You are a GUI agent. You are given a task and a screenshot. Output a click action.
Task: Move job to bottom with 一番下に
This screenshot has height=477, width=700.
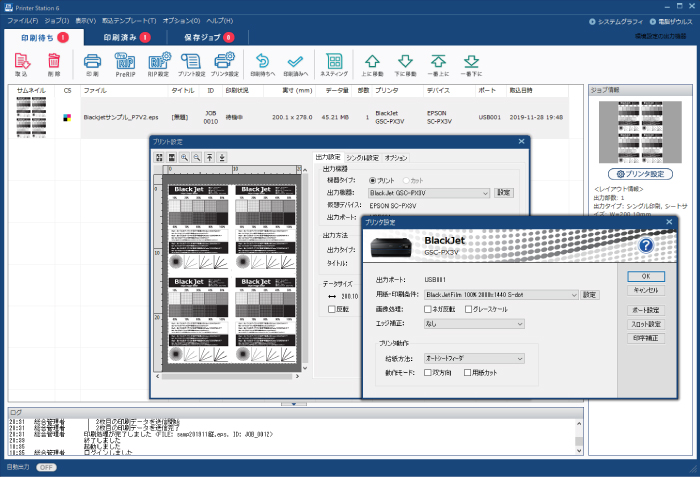point(471,64)
